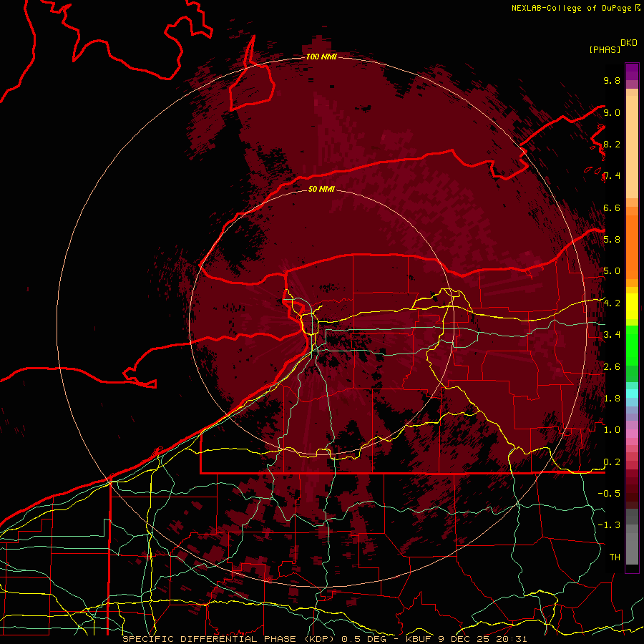This screenshot has width=644, height=644.
Task: Click the purple segment at the color bar top
Action: pyautogui.click(x=632, y=72)
